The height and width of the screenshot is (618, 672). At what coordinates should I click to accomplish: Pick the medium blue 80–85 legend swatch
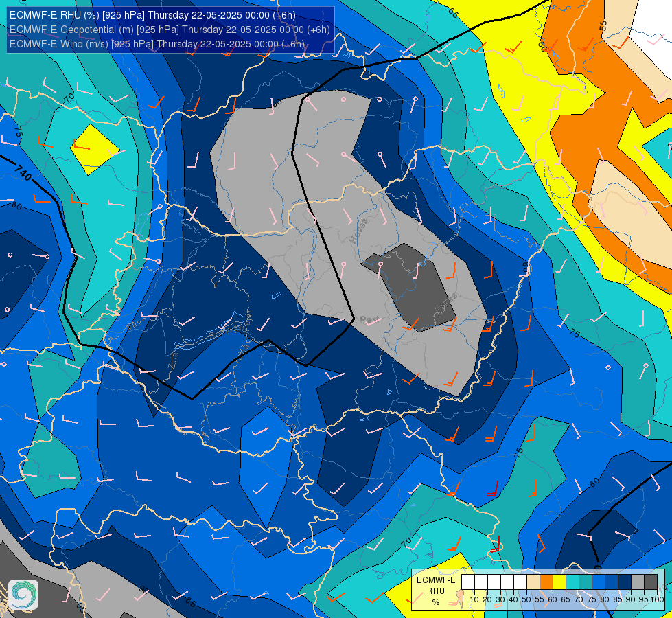pos(612,582)
